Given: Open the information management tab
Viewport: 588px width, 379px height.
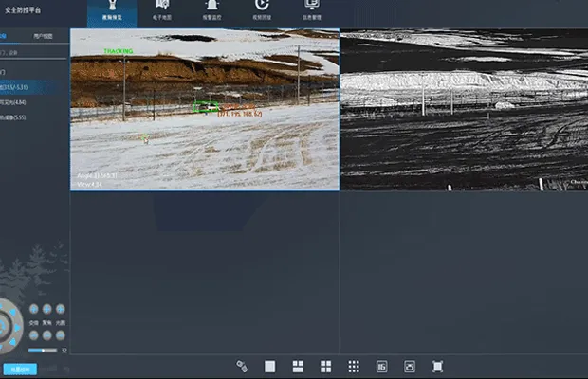Looking at the screenshot, I should click(x=311, y=11).
